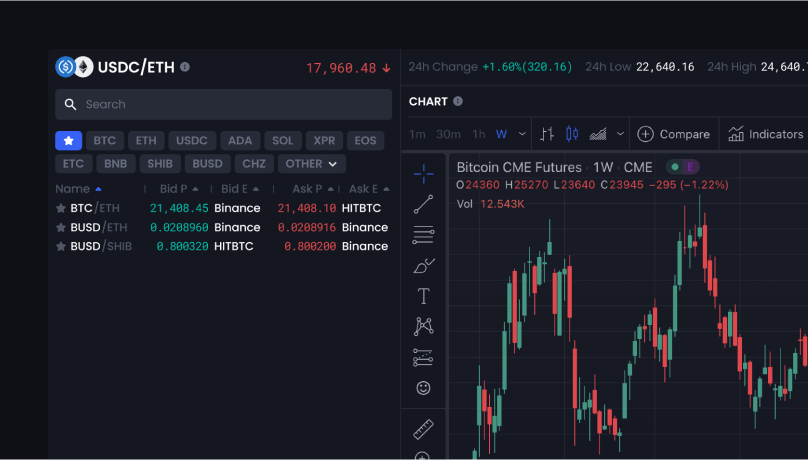Select the ruler measure tool
Viewport: 808px width, 460px height.
423,429
